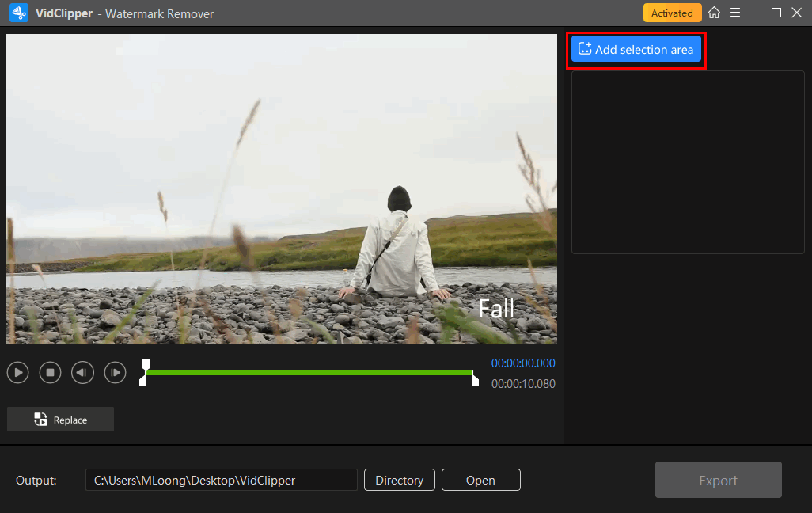Image resolution: width=812 pixels, height=513 pixels.
Task: Click the blue current timecode 00:00:00.000
Action: pos(523,364)
